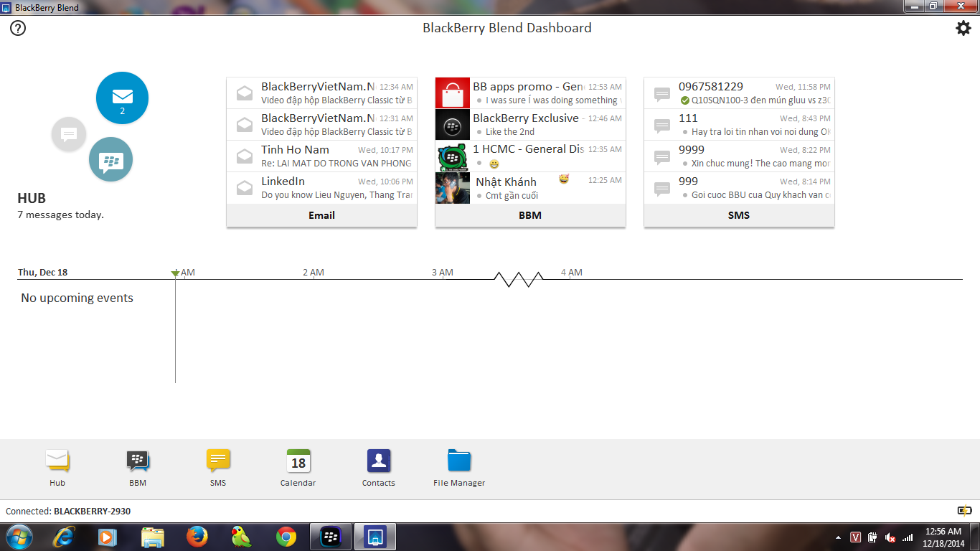Click the envelope icon beside Tinh Ho Nam
The image size is (980, 551).
(245, 156)
